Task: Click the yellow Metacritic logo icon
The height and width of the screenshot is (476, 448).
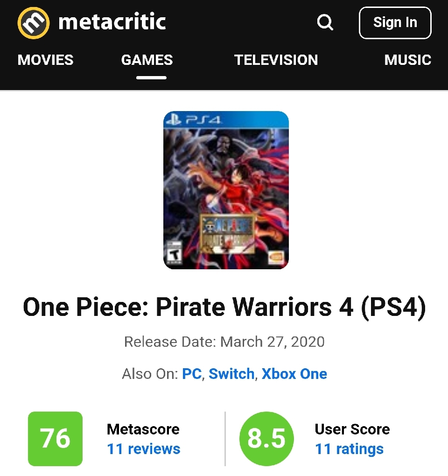Action: pyautogui.click(x=33, y=23)
